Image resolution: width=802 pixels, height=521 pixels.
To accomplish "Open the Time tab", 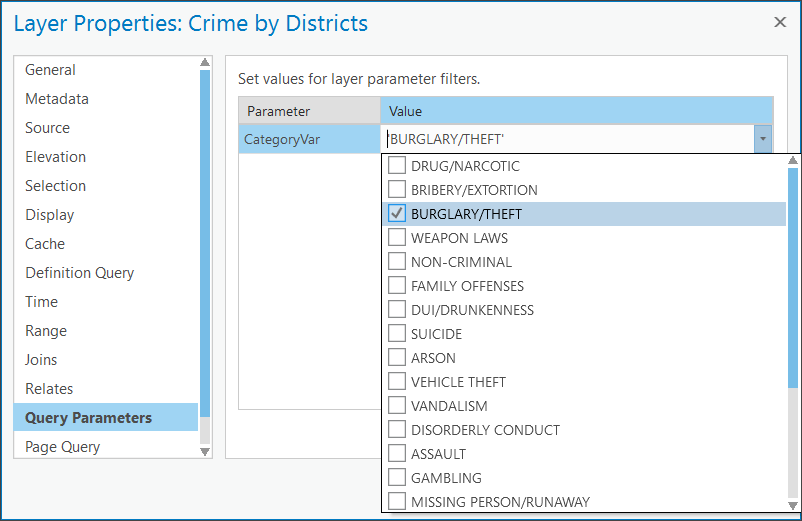I will click(106, 302).
